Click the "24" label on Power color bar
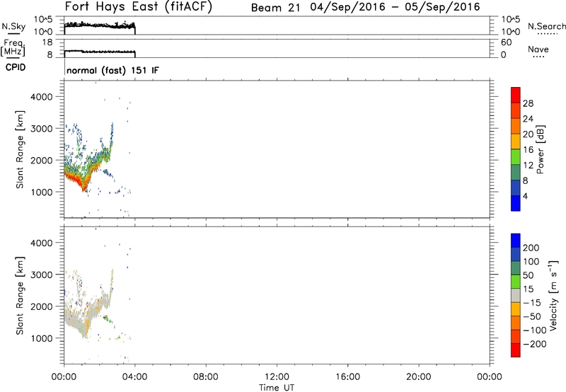The width and height of the screenshot is (566, 392). [x=528, y=119]
